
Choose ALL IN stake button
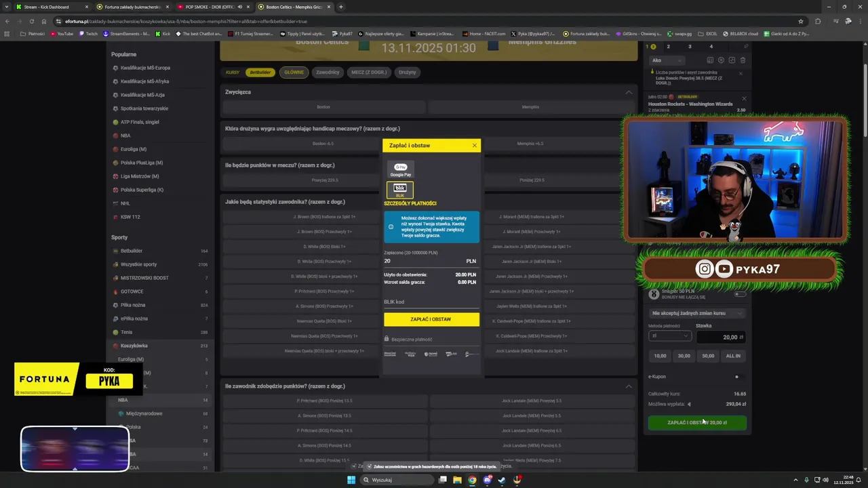click(x=733, y=356)
